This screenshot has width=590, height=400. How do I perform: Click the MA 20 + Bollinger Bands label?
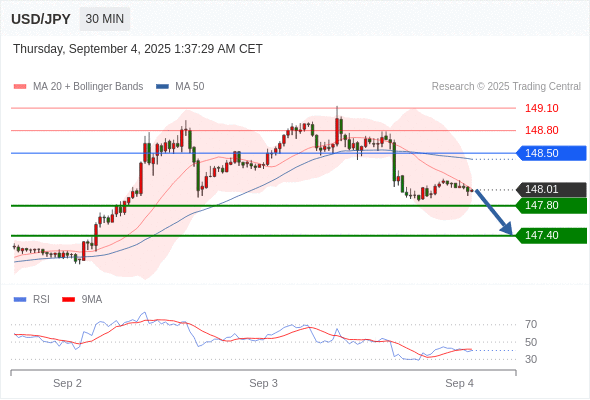point(88,87)
